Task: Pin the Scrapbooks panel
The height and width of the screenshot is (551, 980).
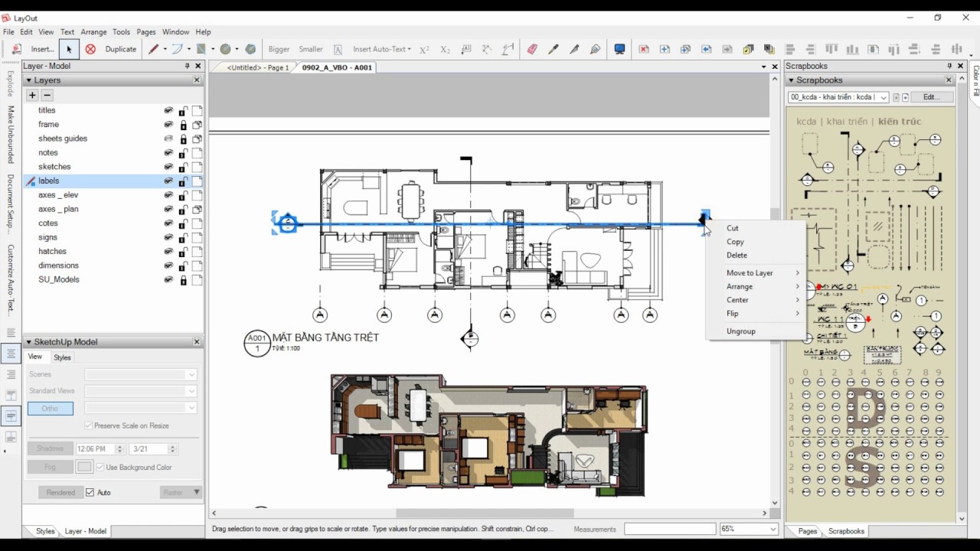Action: (949, 66)
